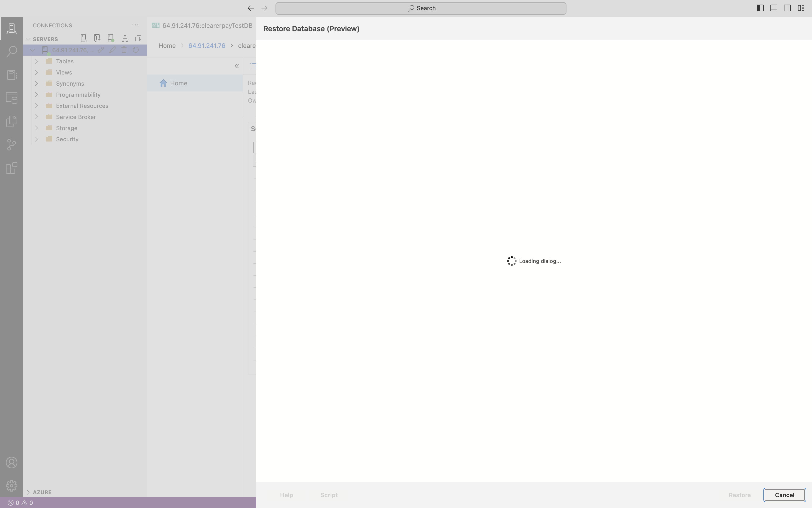Collapse dashboard navigation with double chevron
This screenshot has height=508, width=812.
237,66
